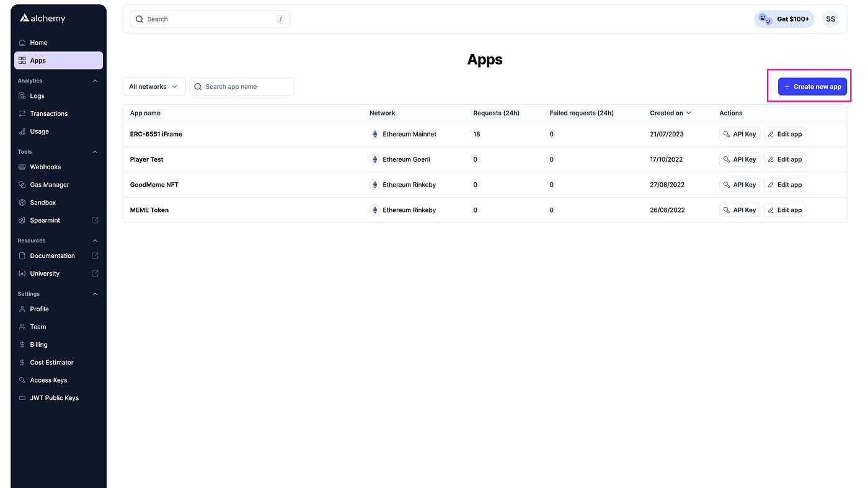Open the MEME Token app name
Screen dimensions: 868x488
point(149,210)
